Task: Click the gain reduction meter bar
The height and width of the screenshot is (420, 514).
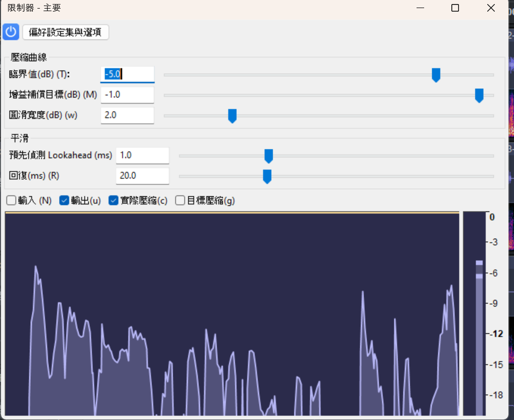Action: click(x=474, y=314)
